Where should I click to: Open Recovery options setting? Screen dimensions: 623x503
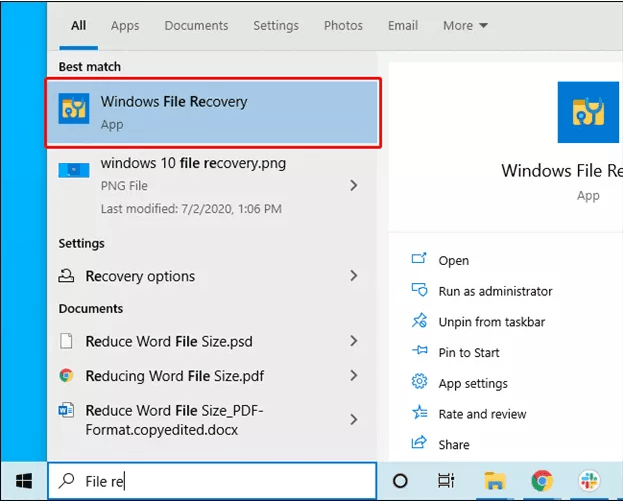pyautogui.click(x=212, y=276)
